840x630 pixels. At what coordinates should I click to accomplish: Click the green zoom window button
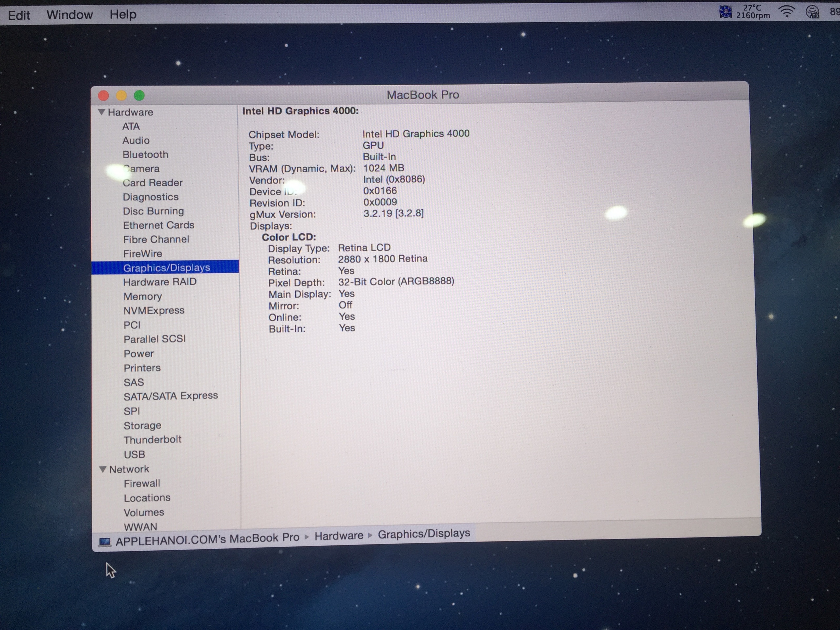[x=139, y=96]
